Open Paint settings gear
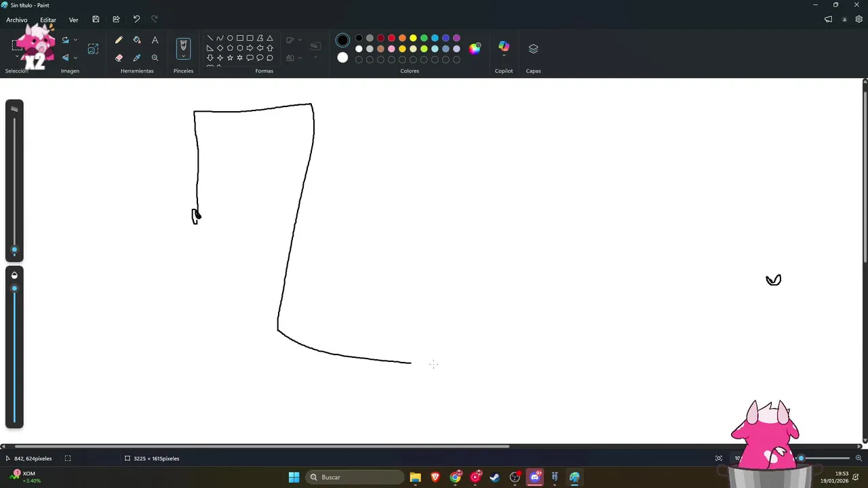The height and width of the screenshot is (488, 868). [x=859, y=20]
